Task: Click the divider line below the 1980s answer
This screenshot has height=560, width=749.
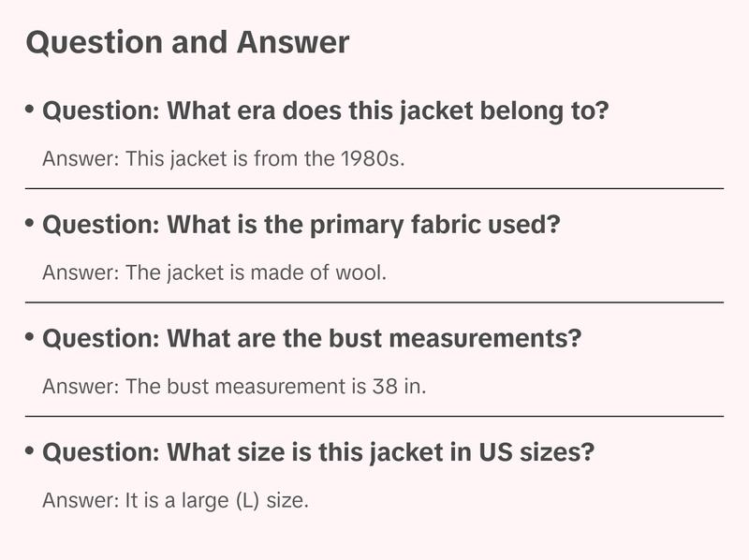Action: pos(374,188)
